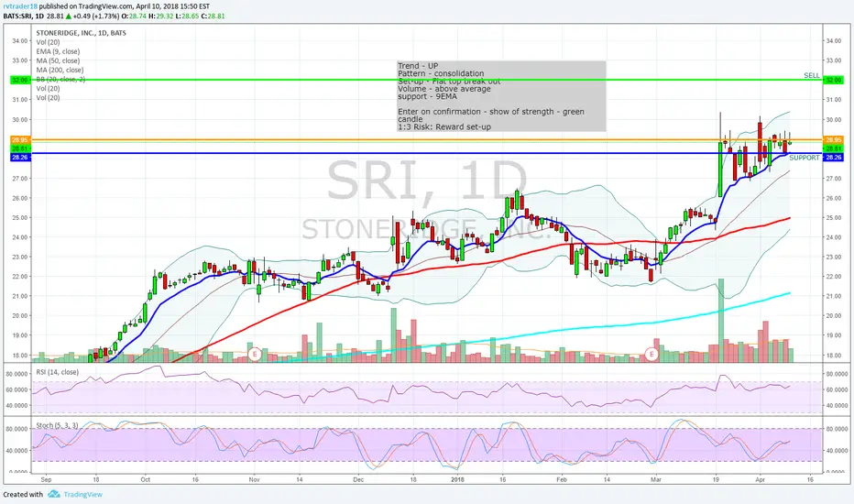Viewport: 854px width, 504px height.
Task: Click the tall green volume bar at March 19
Action: 721,321
